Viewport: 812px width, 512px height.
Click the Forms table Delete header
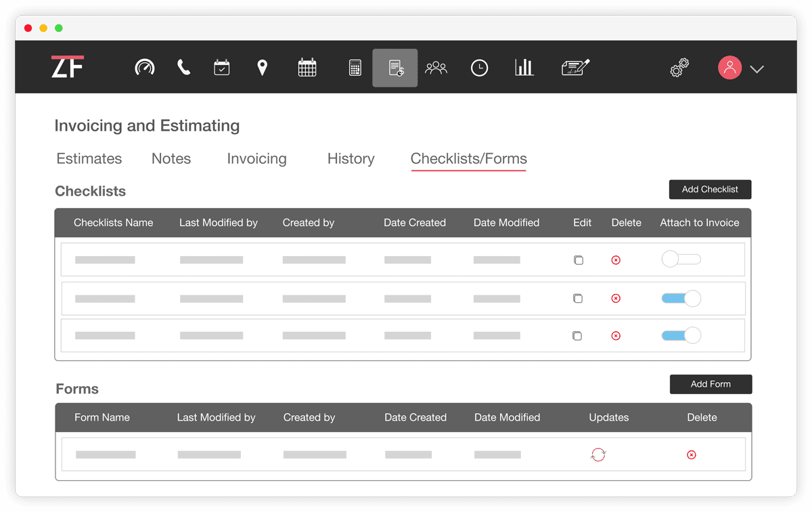coord(702,417)
